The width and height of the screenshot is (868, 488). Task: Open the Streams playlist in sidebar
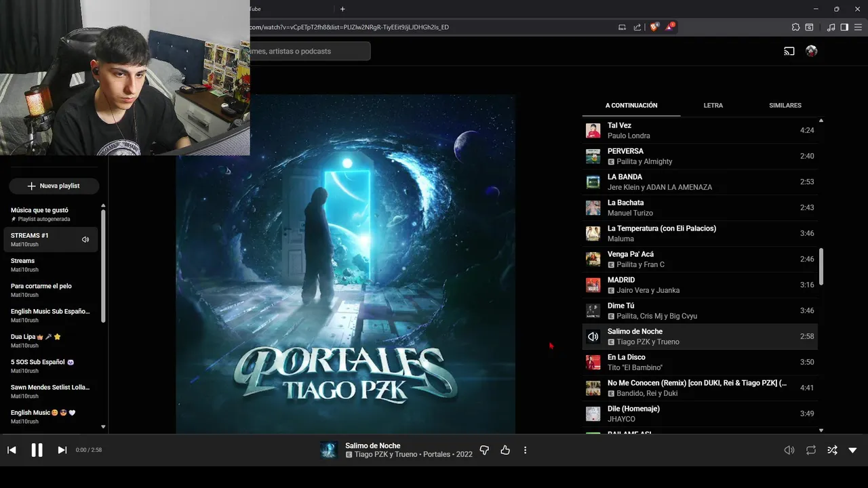pyautogui.click(x=51, y=265)
